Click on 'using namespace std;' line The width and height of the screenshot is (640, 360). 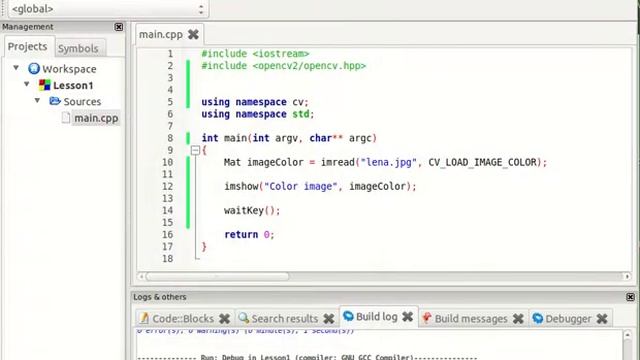tap(258, 114)
